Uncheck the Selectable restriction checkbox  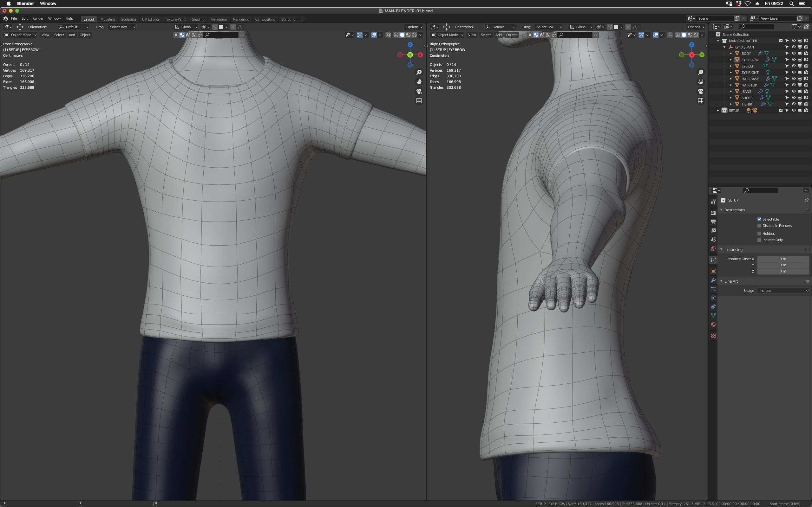pos(759,219)
